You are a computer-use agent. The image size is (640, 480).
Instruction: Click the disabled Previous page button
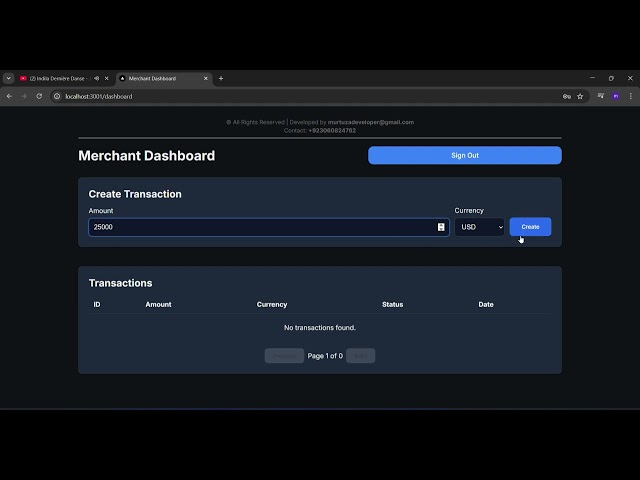pos(284,356)
